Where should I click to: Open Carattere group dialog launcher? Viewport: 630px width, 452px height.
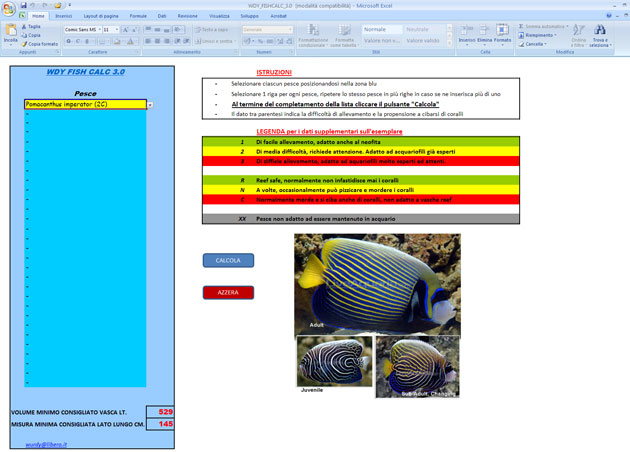pyautogui.click(x=137, y=52)
